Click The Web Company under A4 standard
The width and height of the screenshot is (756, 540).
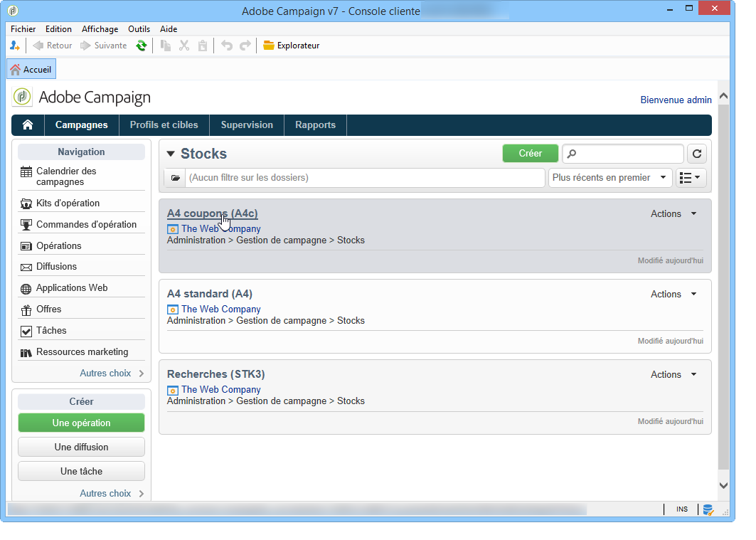(x=220, y=309)
